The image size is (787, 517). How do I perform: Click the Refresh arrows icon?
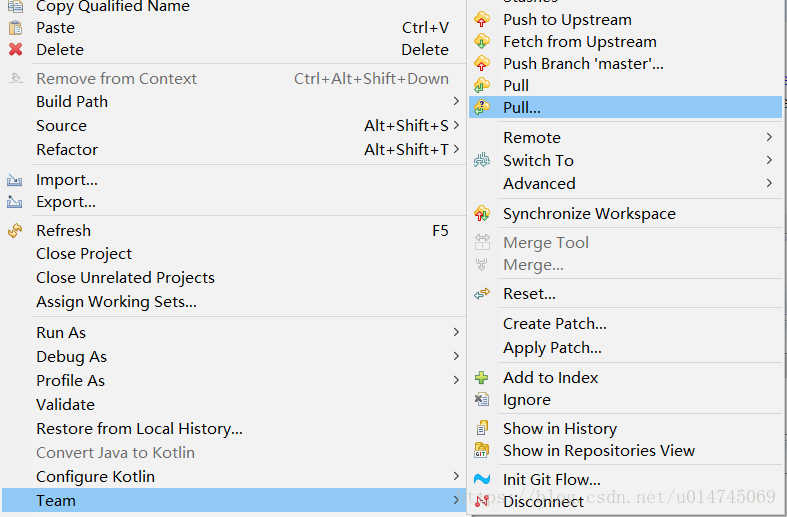pyautogui.click(x=15, y=230)
